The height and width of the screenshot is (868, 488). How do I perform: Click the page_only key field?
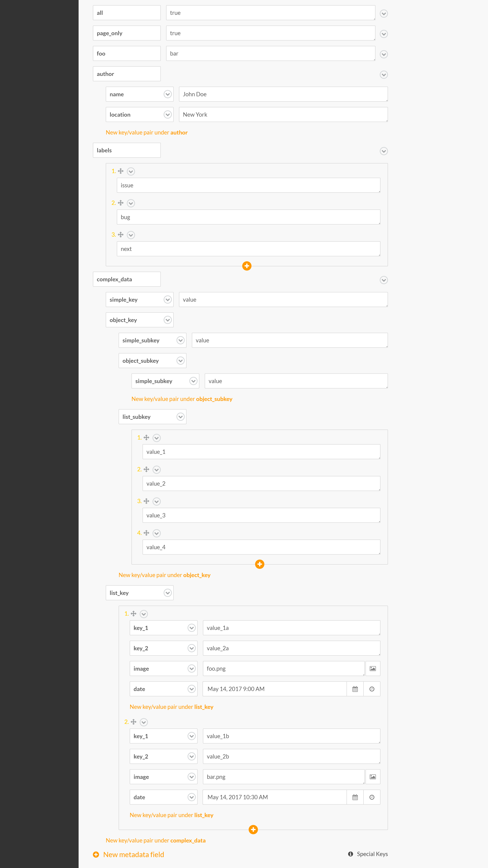click(126, 33)
